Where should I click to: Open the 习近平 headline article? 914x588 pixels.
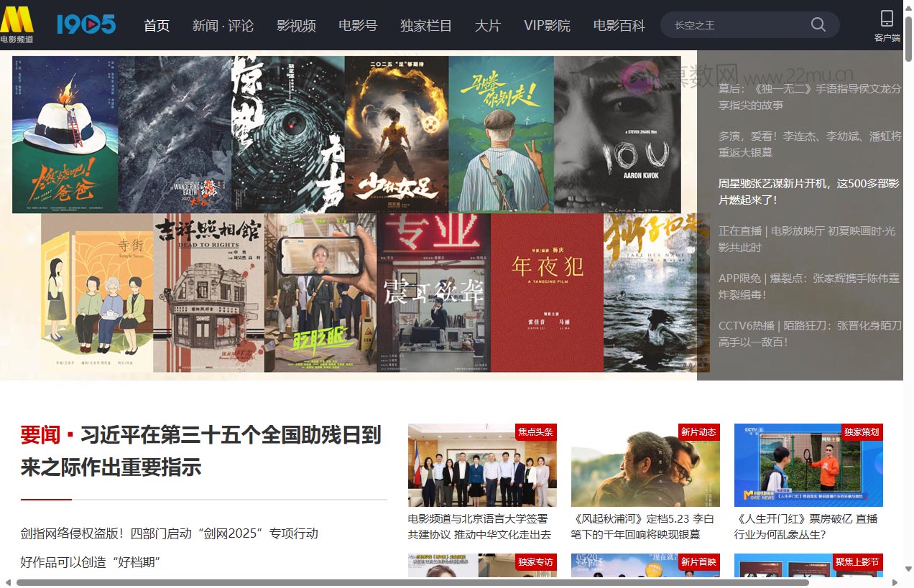pyautogui.click(x=201, y=451)
